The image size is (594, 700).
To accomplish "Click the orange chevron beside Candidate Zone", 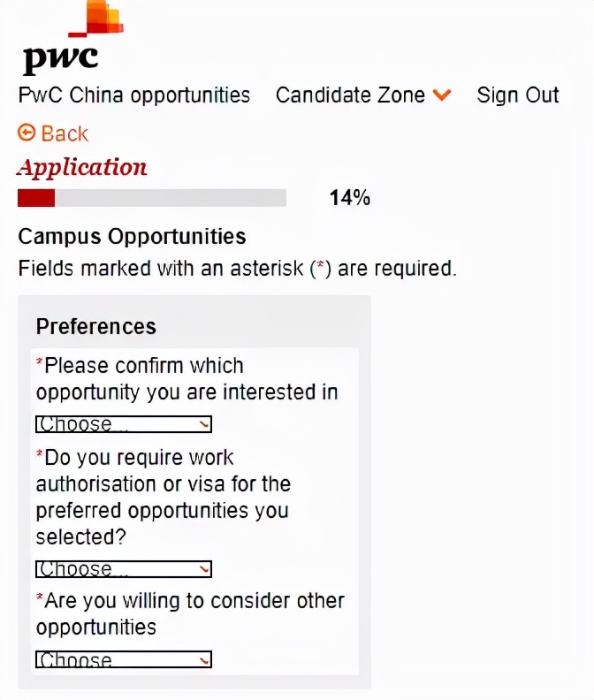I will (x=443, y=95).
